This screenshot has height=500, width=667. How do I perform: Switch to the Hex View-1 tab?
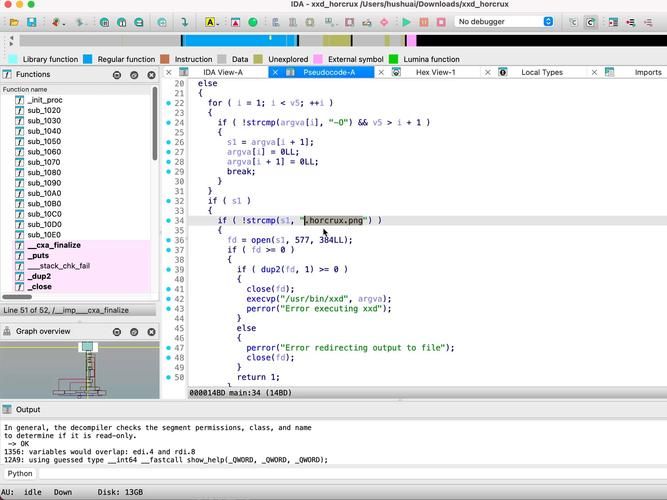[435, 72]
